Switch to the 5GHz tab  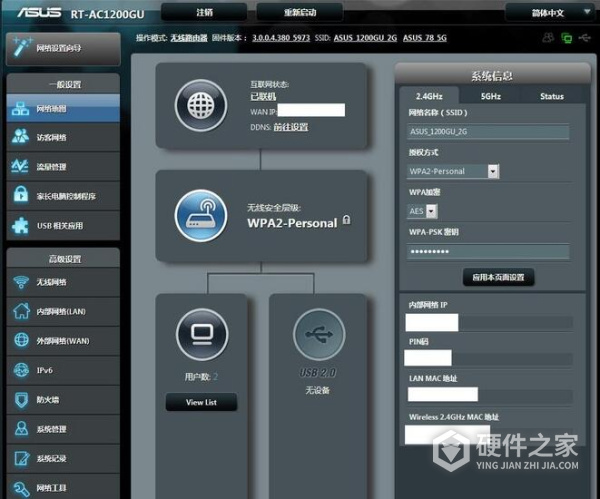pos(491,96)
